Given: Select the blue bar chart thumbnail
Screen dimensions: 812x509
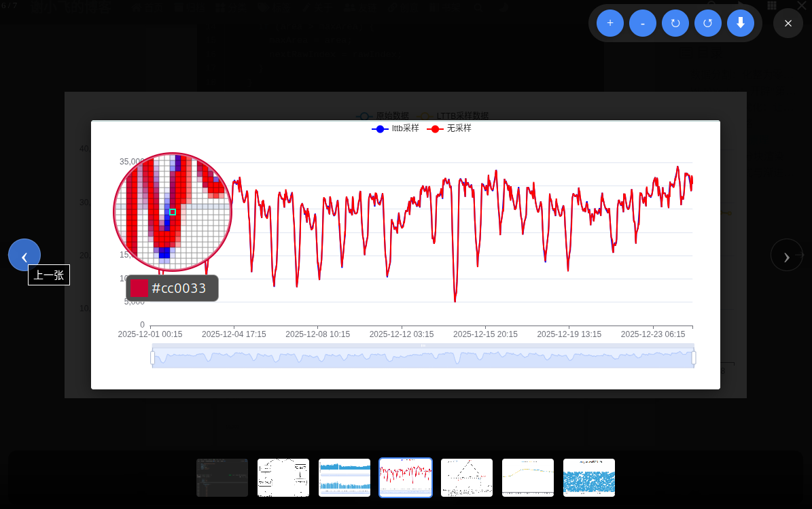Looking at the screenshot, I should tap(345, 478).
